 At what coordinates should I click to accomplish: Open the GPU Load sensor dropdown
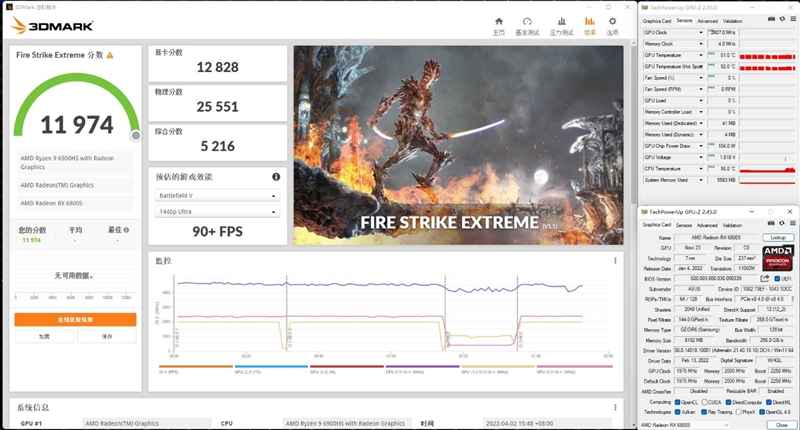click(701, 100)
